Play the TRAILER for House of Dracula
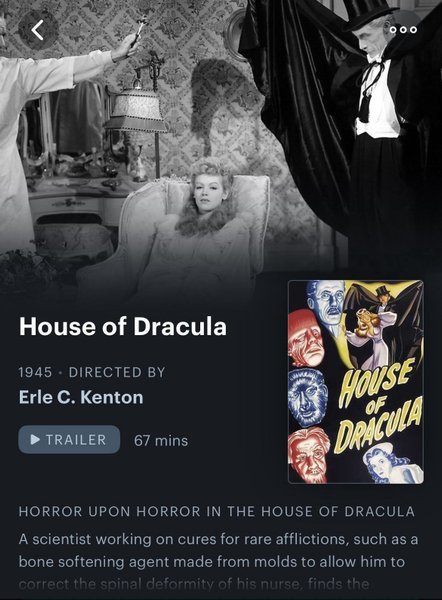442x600 pixels. pyautogui.click(x=69, y=440)
